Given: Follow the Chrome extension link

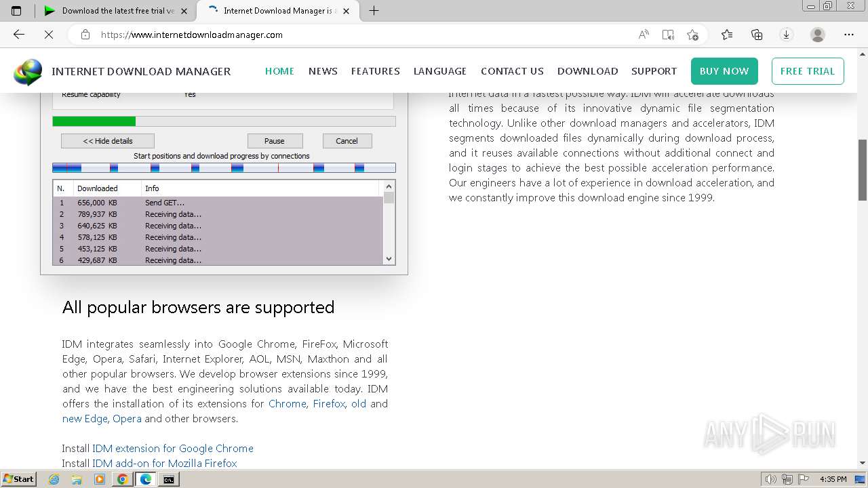Looking at the screenshot, I should [288, 403].
